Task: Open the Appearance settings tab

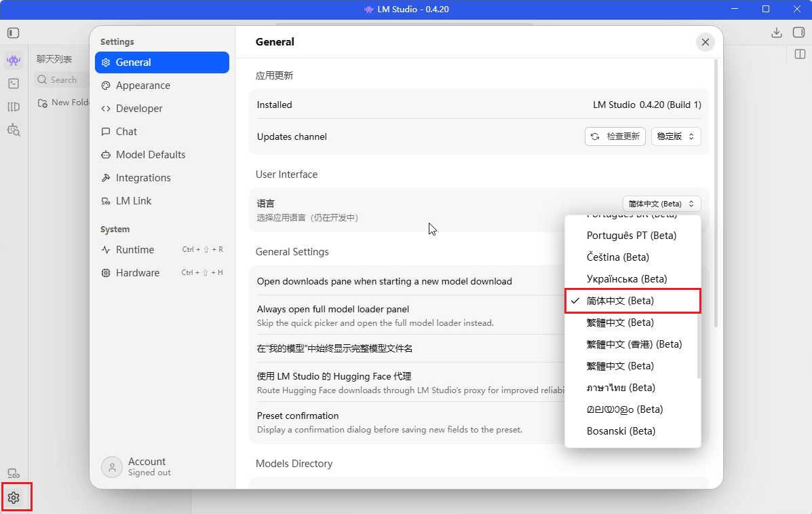Action: point(162,86)
